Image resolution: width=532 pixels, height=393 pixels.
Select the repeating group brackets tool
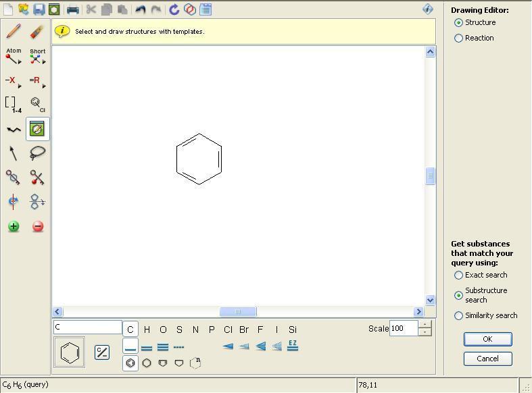click(13, 105)
